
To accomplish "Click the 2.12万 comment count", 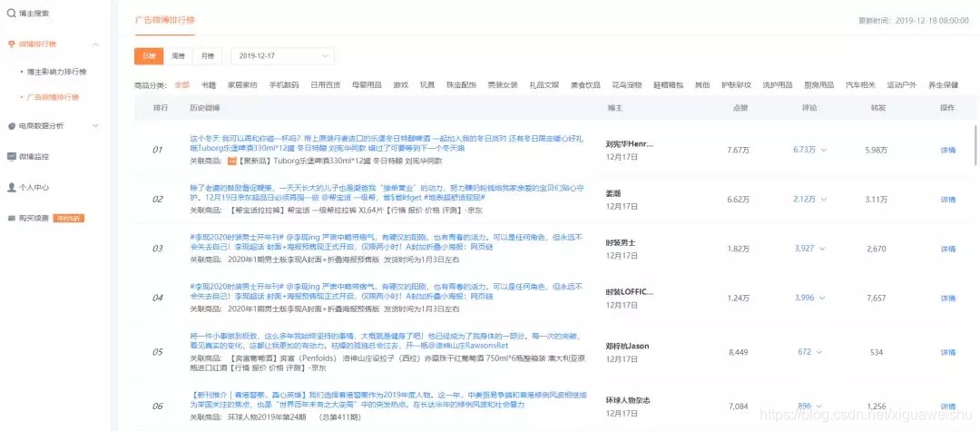I will 804,200.
